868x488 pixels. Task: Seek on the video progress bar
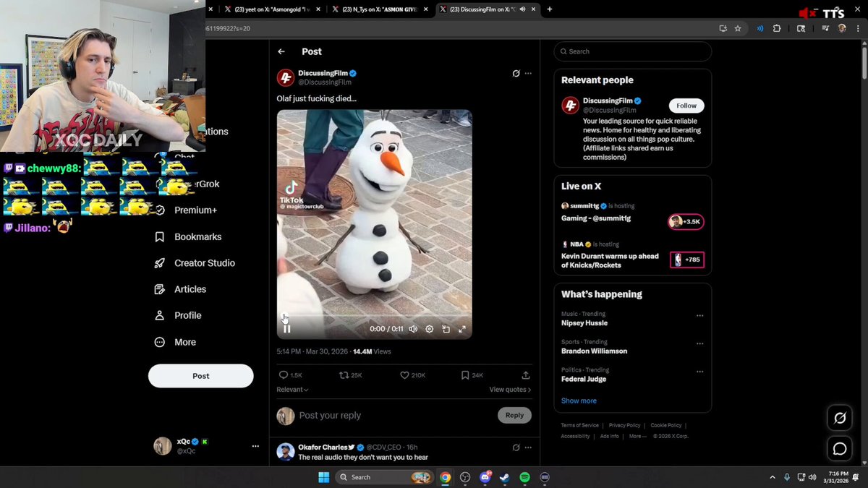(375, 316)
